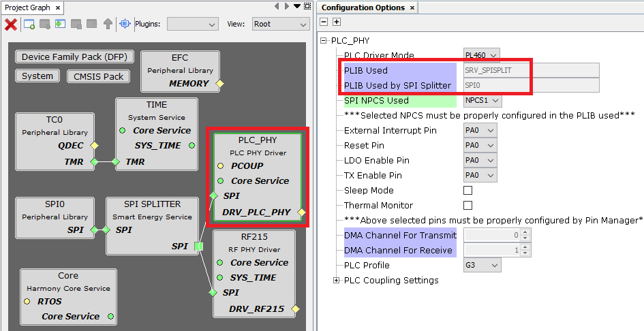
Task: Enable the Sleep Mode checkbox
Action: (467, 191)
